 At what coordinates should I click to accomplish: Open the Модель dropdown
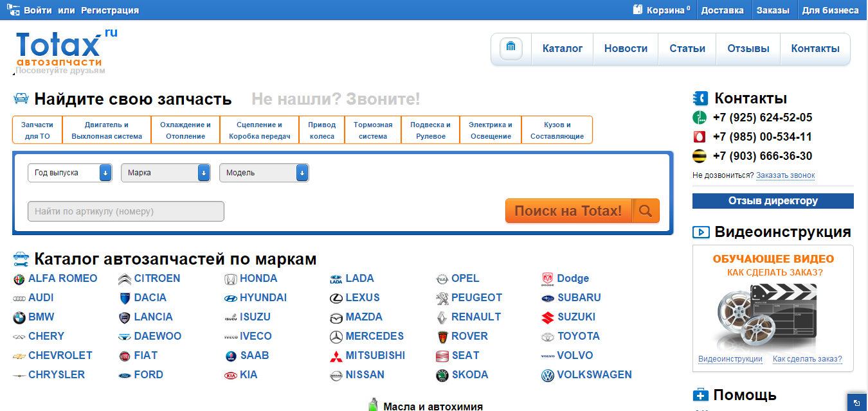coord(264,173)
